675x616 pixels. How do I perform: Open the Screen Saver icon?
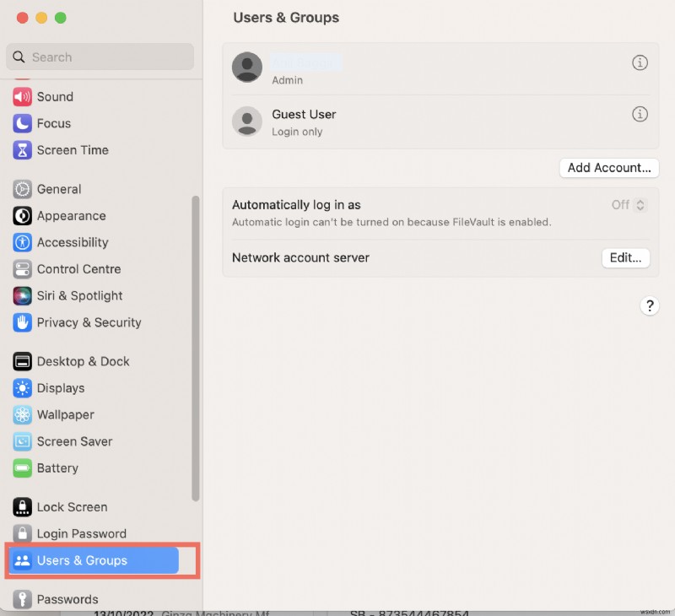[22, 441]
